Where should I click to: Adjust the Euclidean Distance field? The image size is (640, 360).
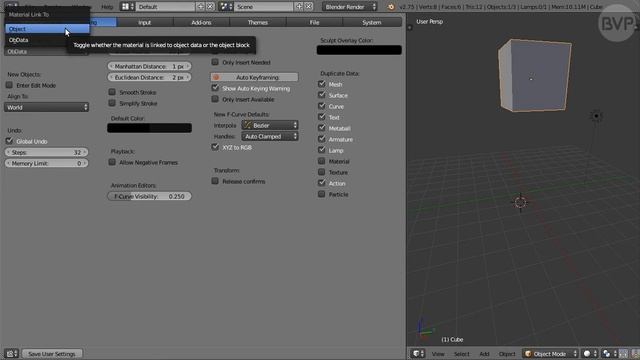[x=149, y=77]
